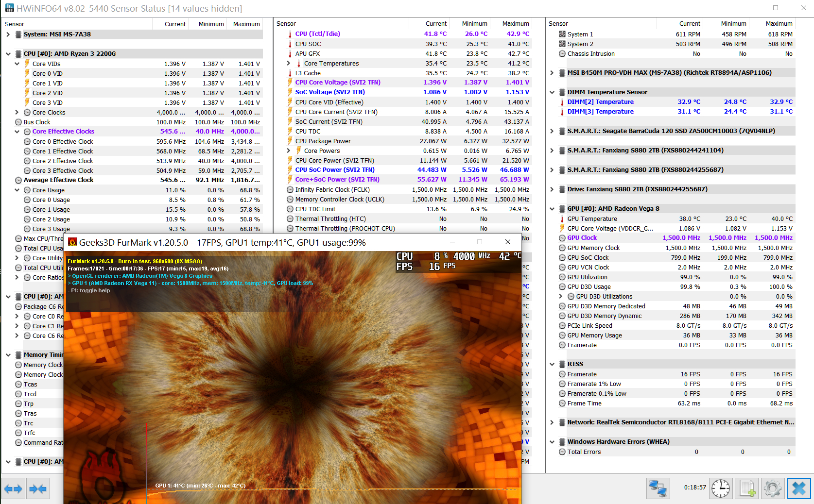Viewport: 814px width, 504px height.
Task: Select the GPU Clock row label
Action: [582, 238]
